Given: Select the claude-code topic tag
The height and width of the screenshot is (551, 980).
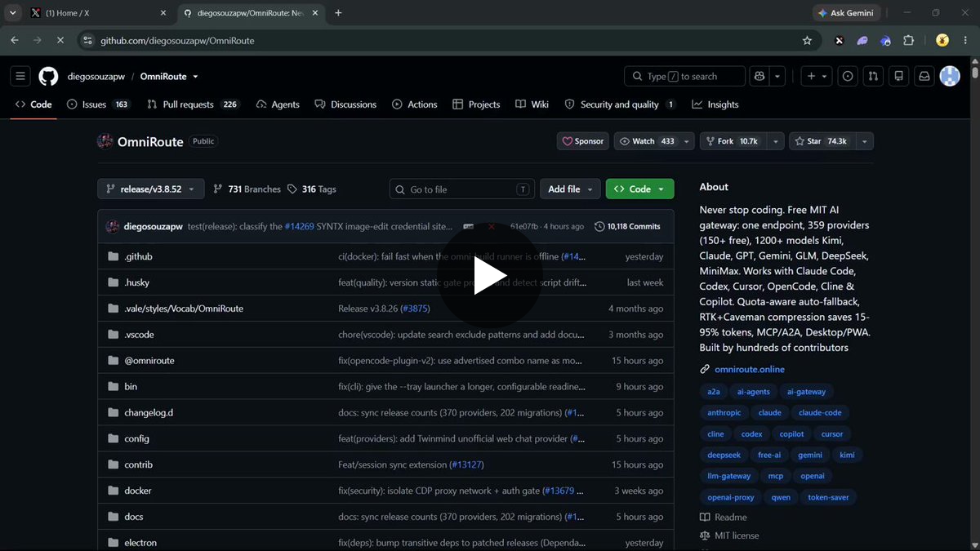Looking at the screenshot, I should pos(820,413).
